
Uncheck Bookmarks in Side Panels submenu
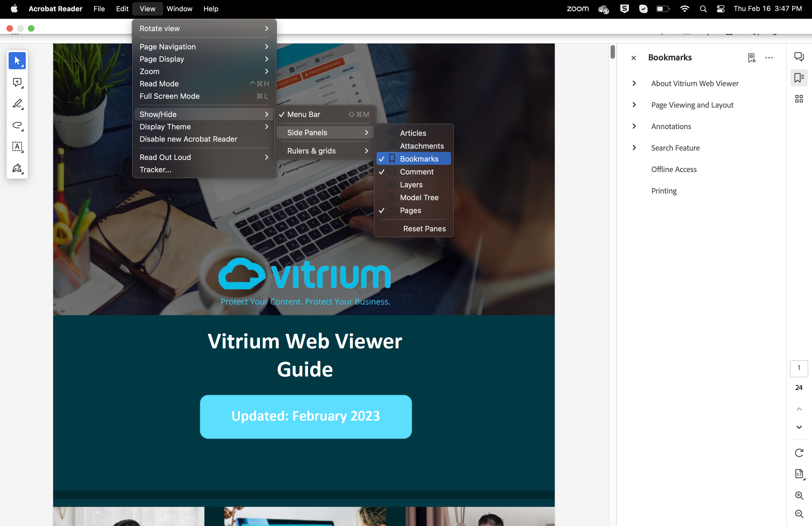414,159
